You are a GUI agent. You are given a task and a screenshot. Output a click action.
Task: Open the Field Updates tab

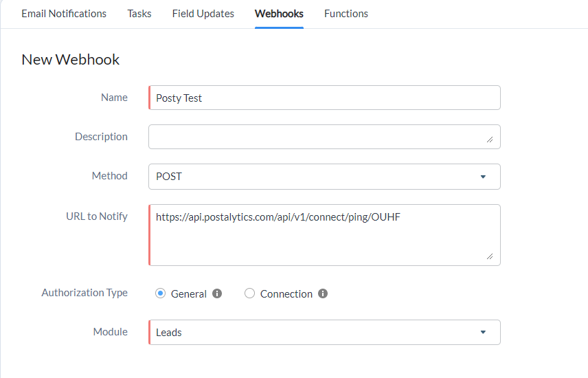click(x=203, y=14)
